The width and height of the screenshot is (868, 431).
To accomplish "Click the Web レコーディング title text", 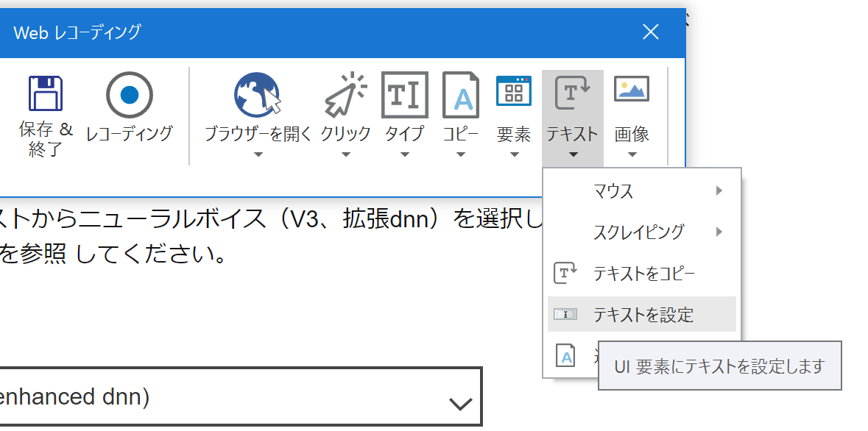I will (77, 32).
